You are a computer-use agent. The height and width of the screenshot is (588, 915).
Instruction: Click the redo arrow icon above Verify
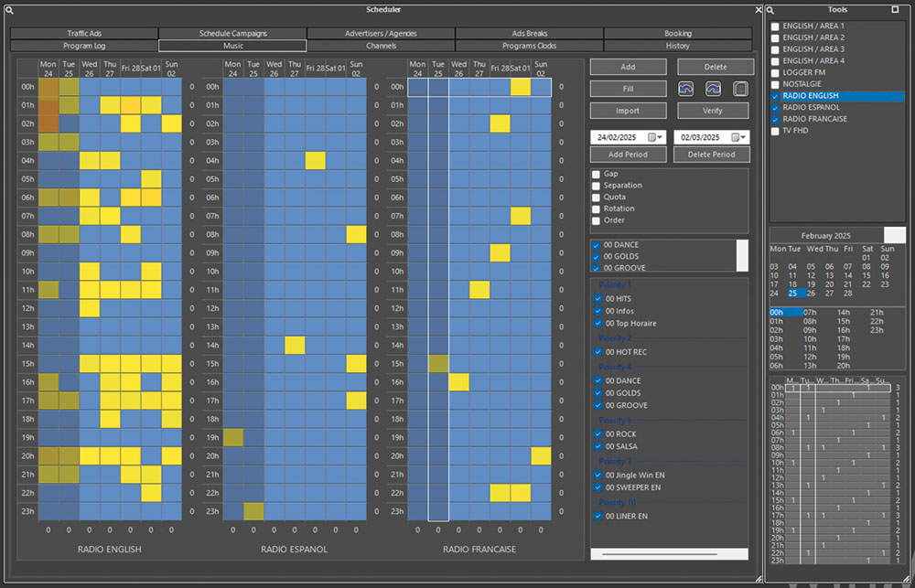tap(714, 89)
